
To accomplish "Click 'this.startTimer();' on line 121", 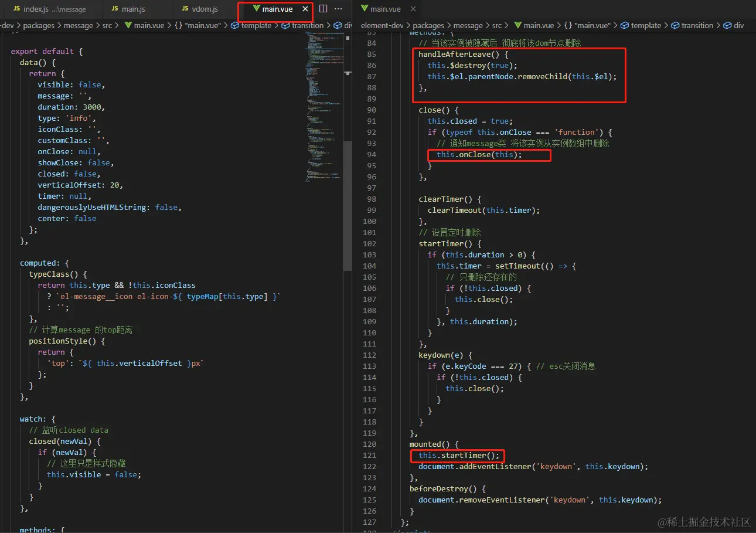I will (459, 456).
